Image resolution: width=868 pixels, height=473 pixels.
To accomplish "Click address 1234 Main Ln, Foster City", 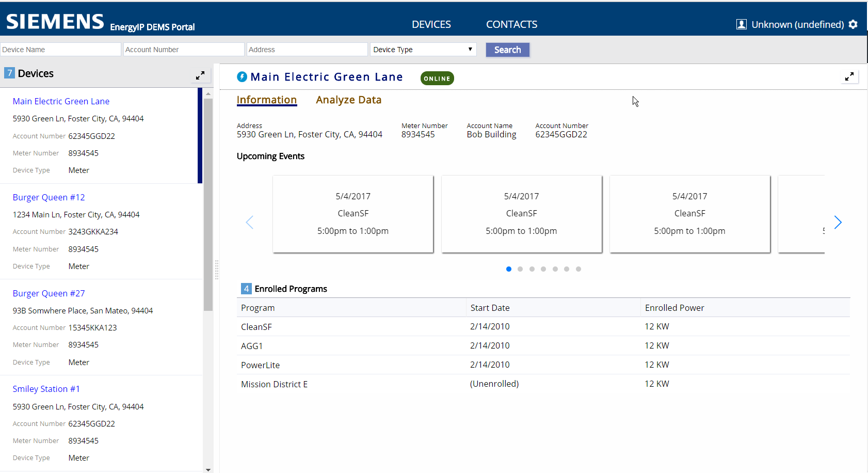I will 76,215.
